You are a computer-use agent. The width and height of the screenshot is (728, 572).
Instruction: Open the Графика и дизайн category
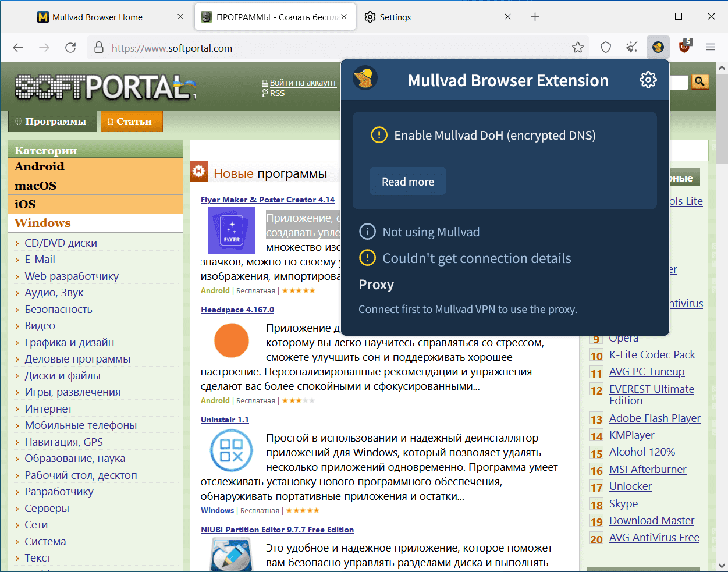click(69, 343)
